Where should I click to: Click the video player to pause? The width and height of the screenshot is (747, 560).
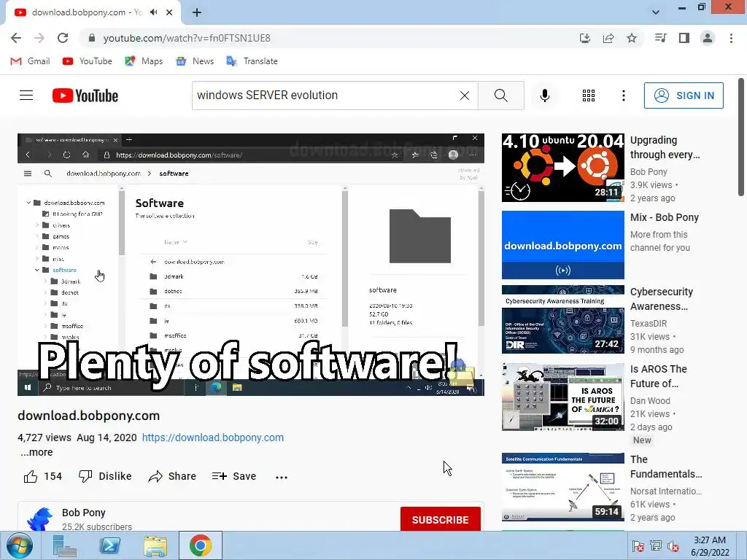[251, 264]
